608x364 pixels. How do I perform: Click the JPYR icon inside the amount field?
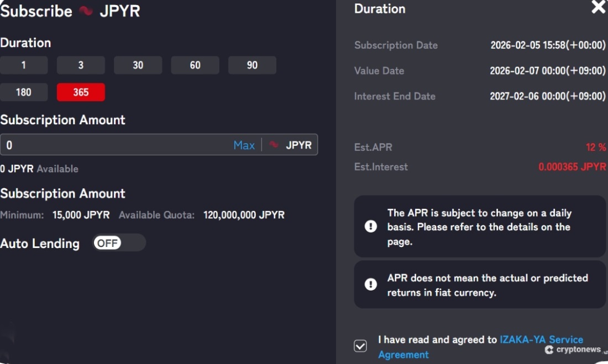pyautogui.click(x=274, y=145)
